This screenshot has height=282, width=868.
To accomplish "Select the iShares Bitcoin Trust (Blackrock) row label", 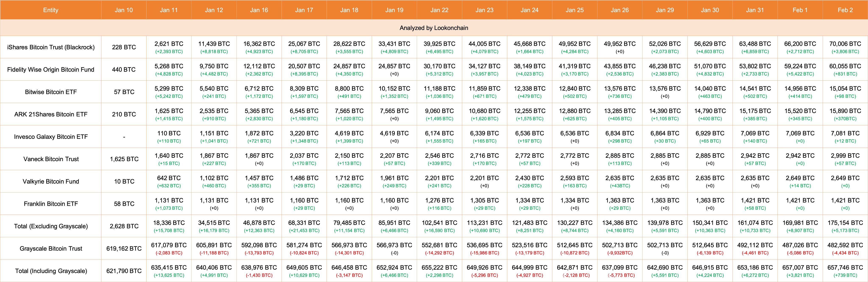I will (51, 47).
